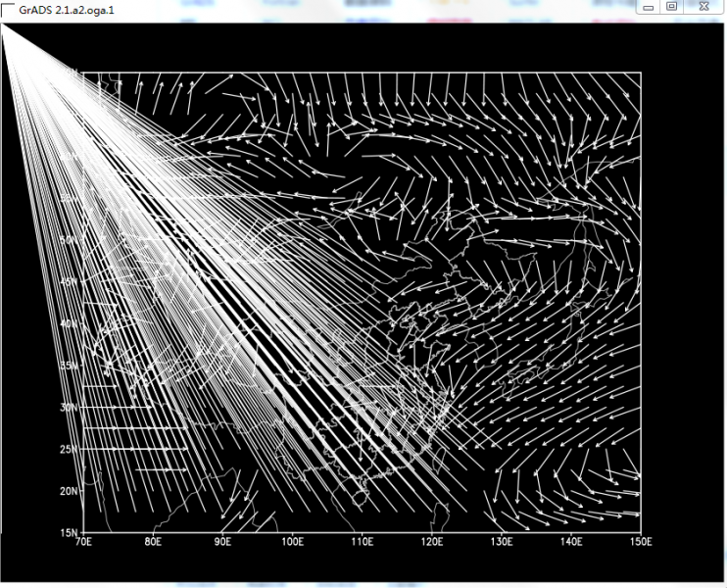Select the 120E axis label

pos(431,542)
